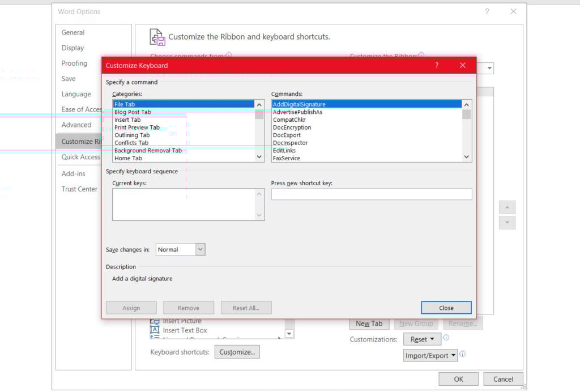Screen dimensions: 580x392
Task: Open General options page
Action: click(x=73, y=32)
